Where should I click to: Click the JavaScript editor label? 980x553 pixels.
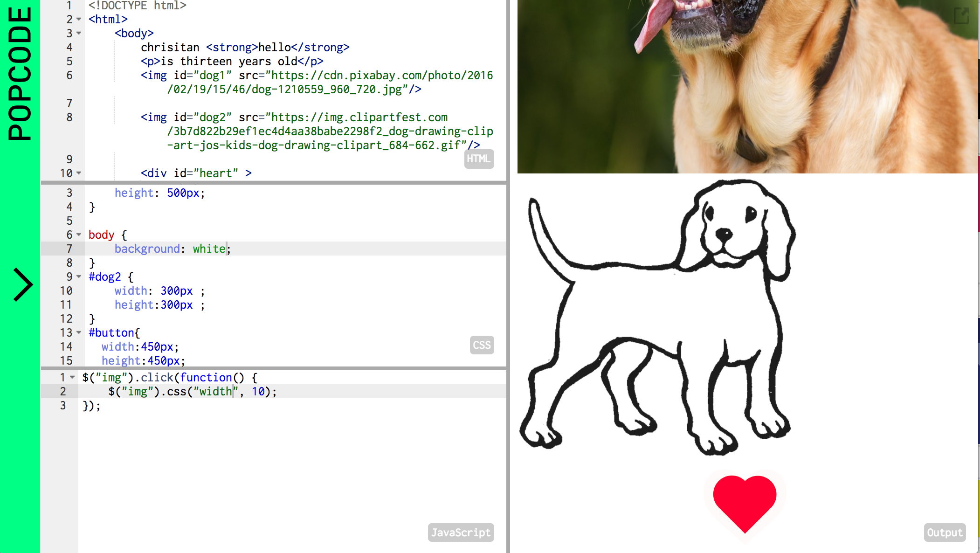[x=461, y=532]
